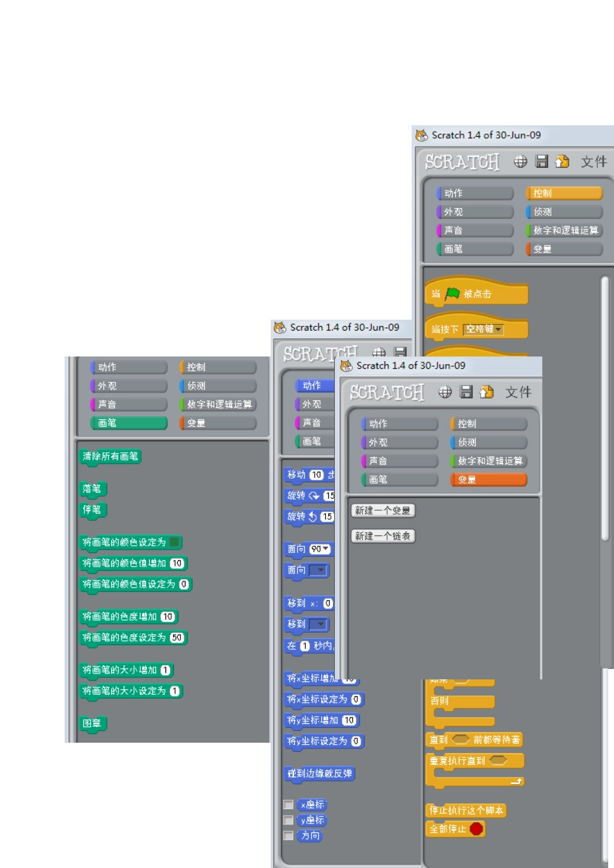Switch to the 数字和逻辑运算 category in front window
Screen dimensions: 614x868
coord(489,461)
